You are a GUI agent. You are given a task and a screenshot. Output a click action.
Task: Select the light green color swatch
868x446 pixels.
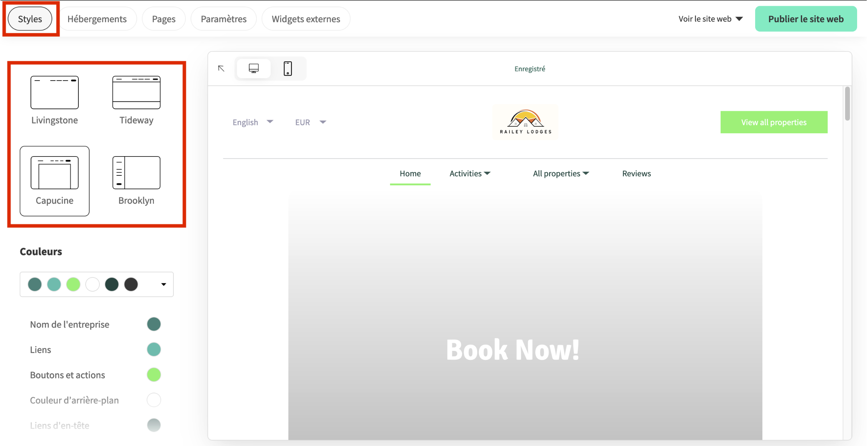pos(73,284)
